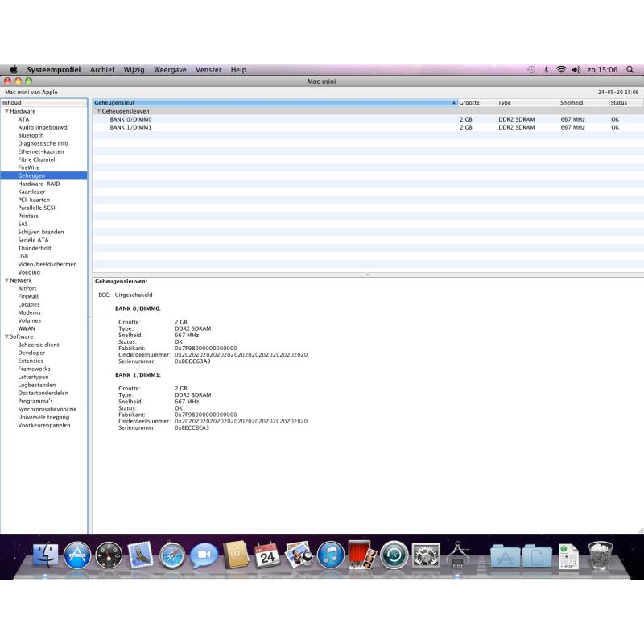This screenshot has width=644, height=644.
Task: Open iCal calendar showing 24
Action: (x=267, y=555)
